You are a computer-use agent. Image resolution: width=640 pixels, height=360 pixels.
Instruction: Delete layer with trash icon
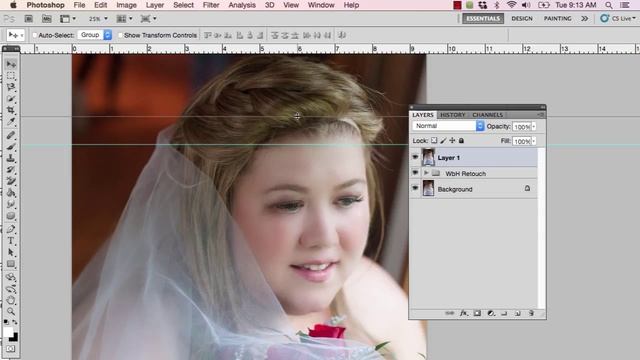(531, 313)
